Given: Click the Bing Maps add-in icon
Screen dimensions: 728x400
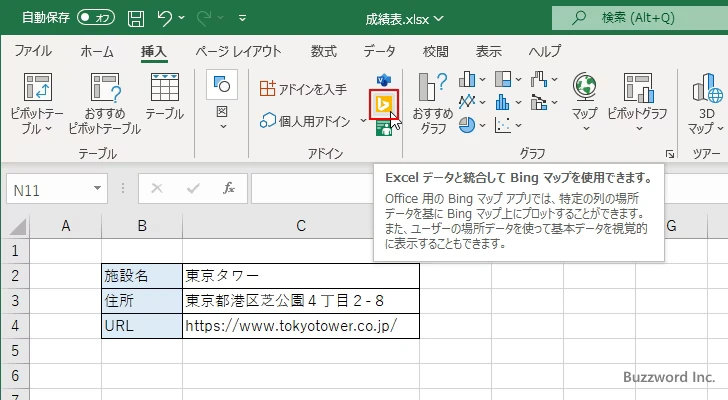Looking at the screenshot, I should pos(384,104).
